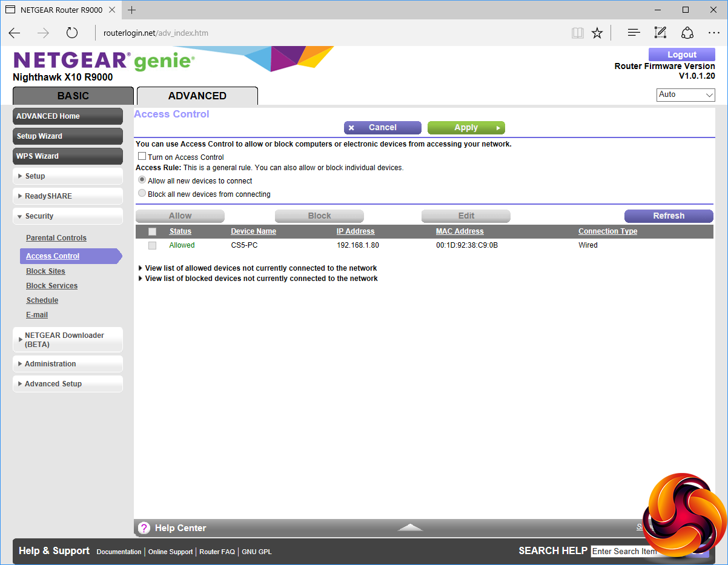Open the share icon in the toolbar

click(687, 33)
